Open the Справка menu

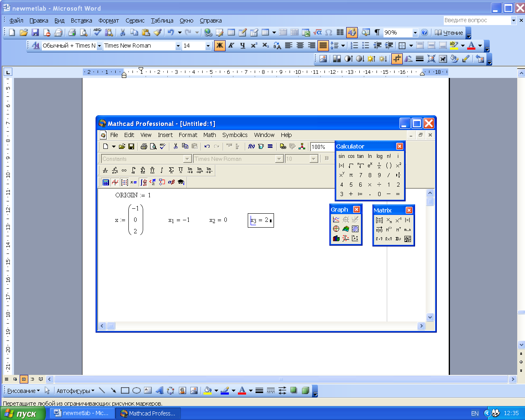pyautogui.click(x=211, y=21)
